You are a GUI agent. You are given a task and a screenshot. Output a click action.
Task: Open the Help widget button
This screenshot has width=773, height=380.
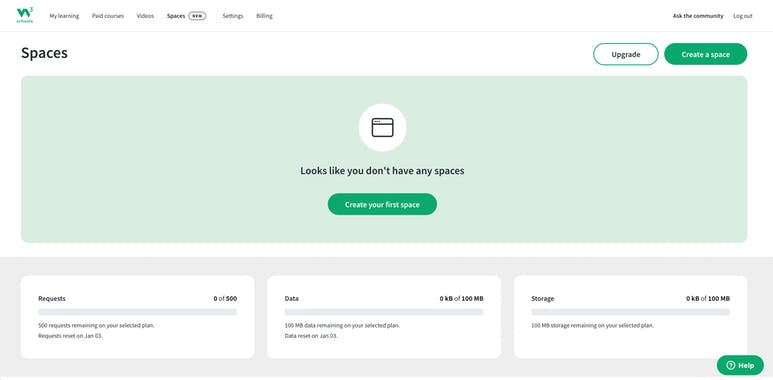tap(740, 365)
